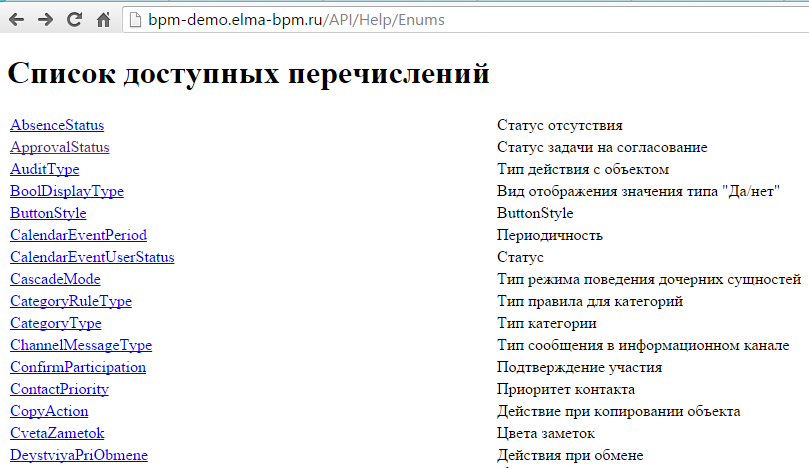Open the CategoryType link
The width and height of the screenshot is (809, 468).
pos(56,323)
